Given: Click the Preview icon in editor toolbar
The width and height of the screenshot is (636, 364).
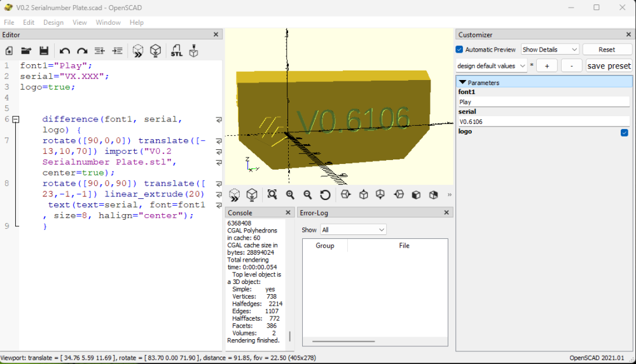Looking at the screenshot, I should pos(138,51).
